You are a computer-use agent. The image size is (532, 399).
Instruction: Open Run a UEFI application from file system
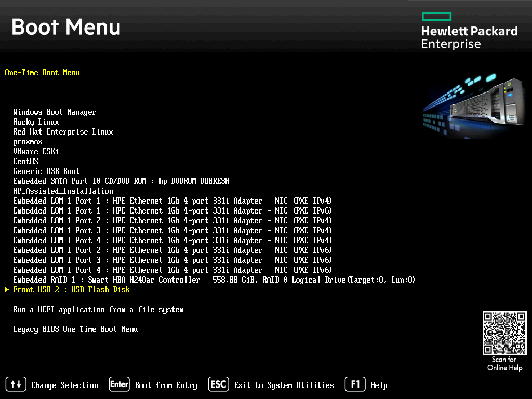click(x=98, y=310)
